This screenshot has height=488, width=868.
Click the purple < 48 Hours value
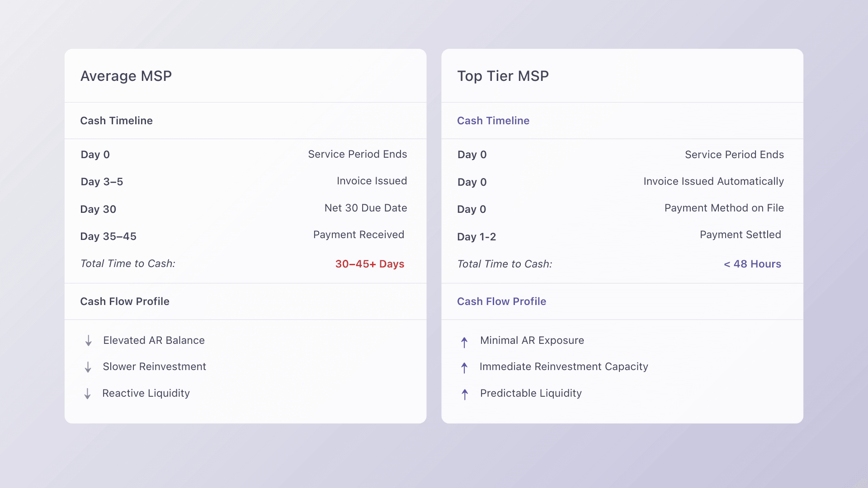(x=752, y=264)
